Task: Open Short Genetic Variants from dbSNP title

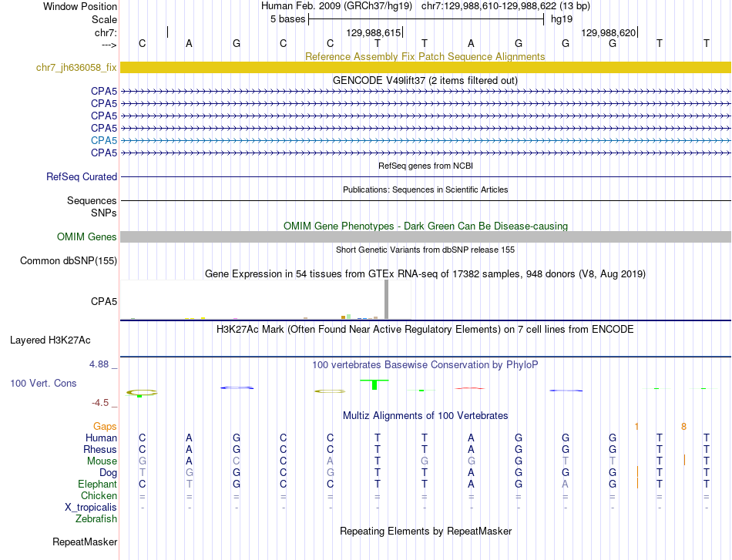Action: click(x=425, y=250)
